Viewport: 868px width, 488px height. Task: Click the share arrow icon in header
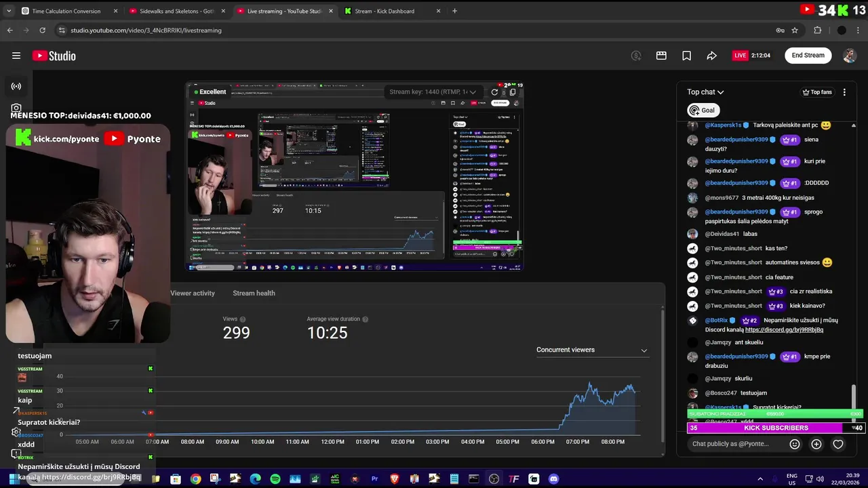pyautogui.click(x=711, y=56)
